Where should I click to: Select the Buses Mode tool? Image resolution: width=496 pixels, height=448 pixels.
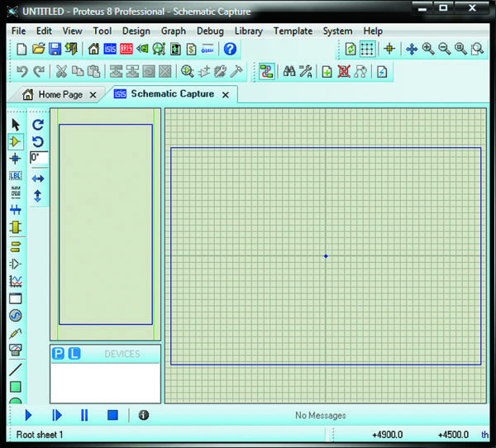pos(15,209)
